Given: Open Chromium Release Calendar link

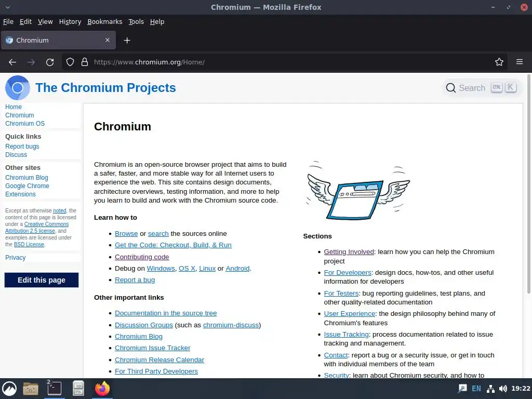Looking at the screenshot, I should [159, 360].
